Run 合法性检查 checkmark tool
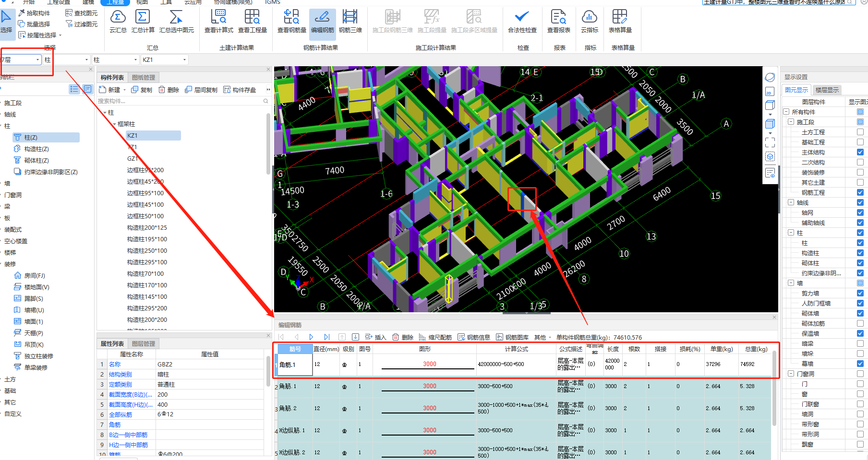Image resolution: width=868 pixels, height=460 pixels. tap(522, 22)
